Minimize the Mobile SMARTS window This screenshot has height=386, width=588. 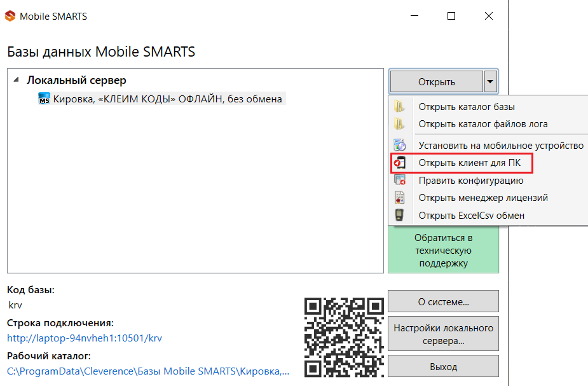pyautogui.click(x=414, y=16)
